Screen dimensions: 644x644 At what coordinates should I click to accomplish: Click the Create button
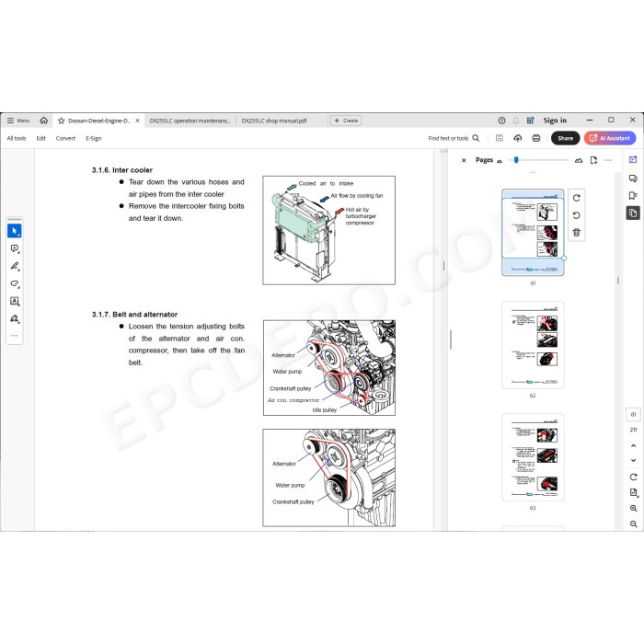coord(346,121)
